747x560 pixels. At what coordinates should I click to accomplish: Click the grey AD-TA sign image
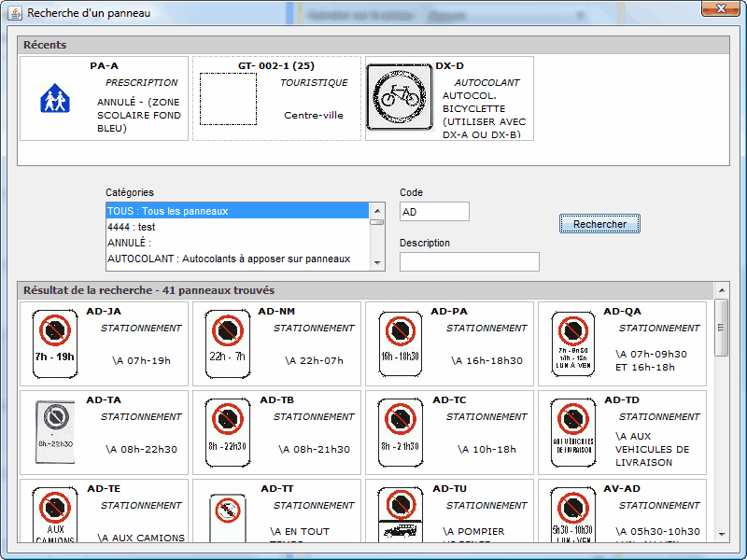point(55,432)
